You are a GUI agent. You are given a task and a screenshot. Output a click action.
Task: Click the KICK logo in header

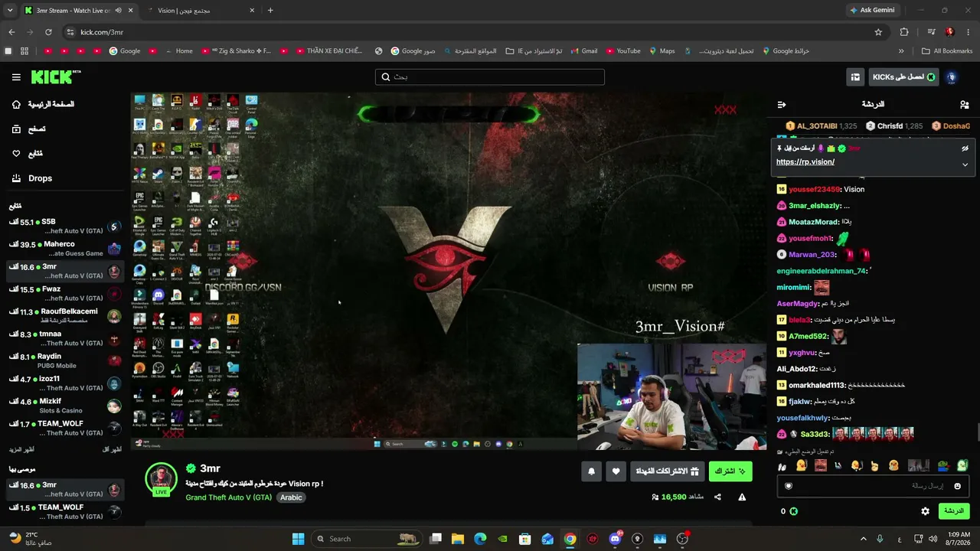[55, 77]
